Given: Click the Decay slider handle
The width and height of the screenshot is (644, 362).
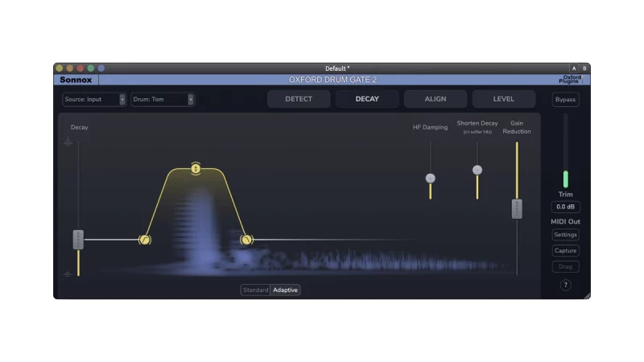Looking at the screenshot, I should tap(78, 240).
